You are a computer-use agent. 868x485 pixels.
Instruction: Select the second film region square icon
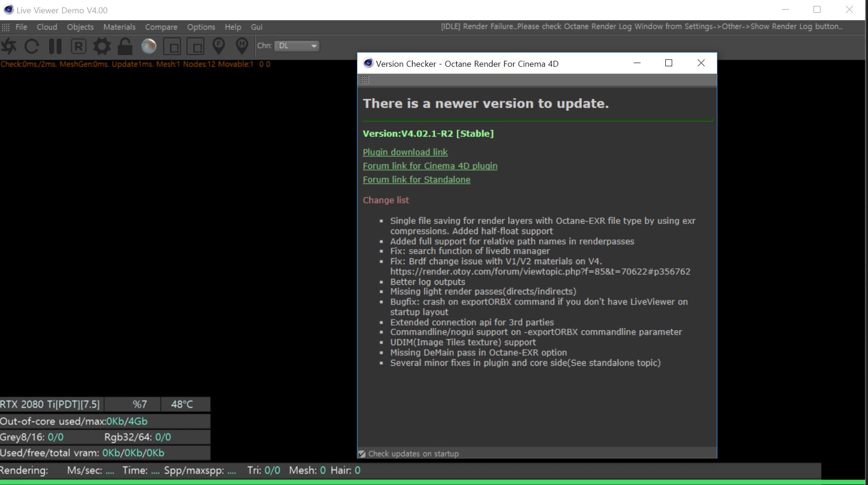pos(196,46)
